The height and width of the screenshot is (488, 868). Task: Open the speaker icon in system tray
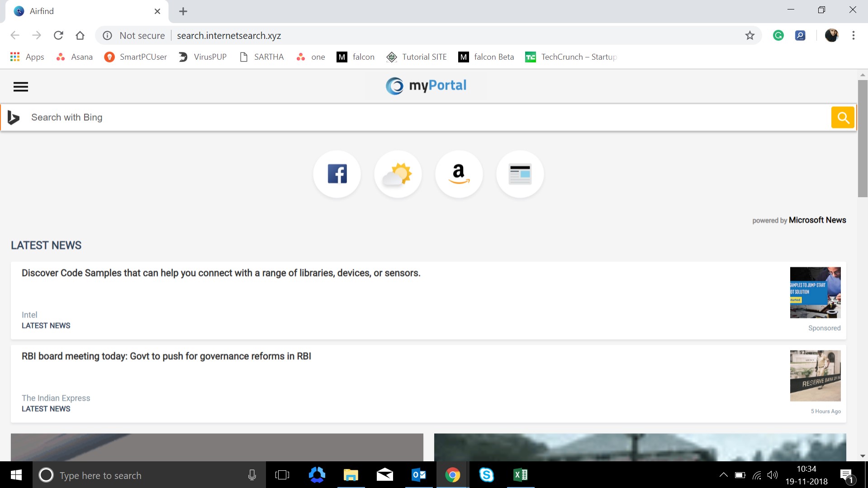772,475
